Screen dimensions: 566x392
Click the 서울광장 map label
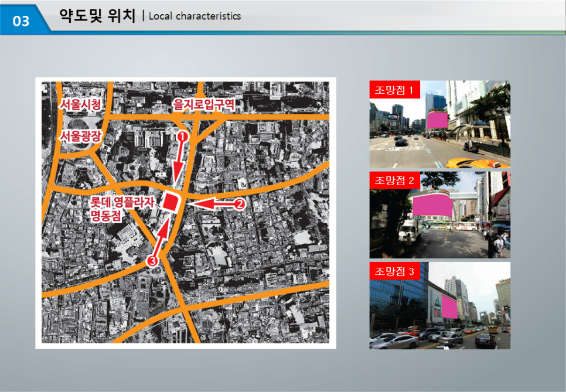[x=81, y=137]
